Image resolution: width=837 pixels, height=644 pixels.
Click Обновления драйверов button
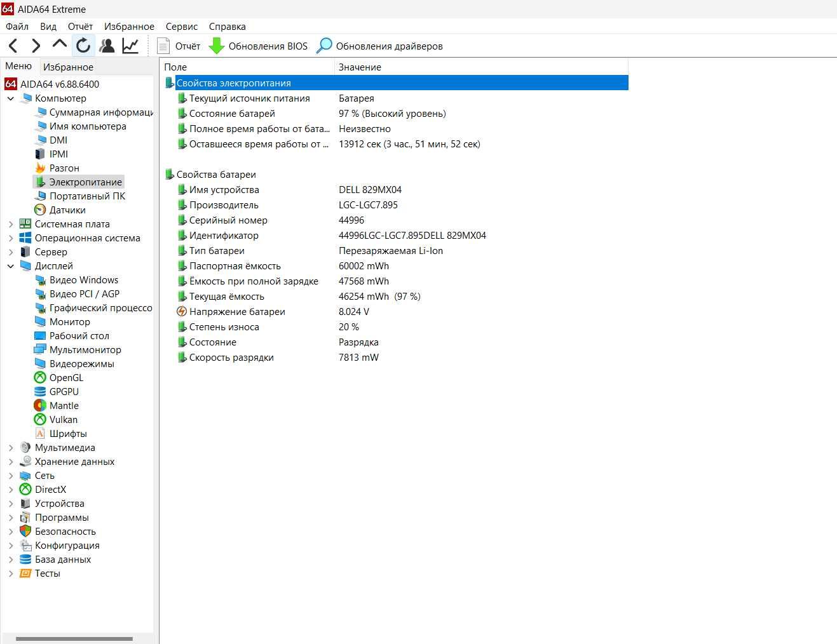[x=379, y=46]
